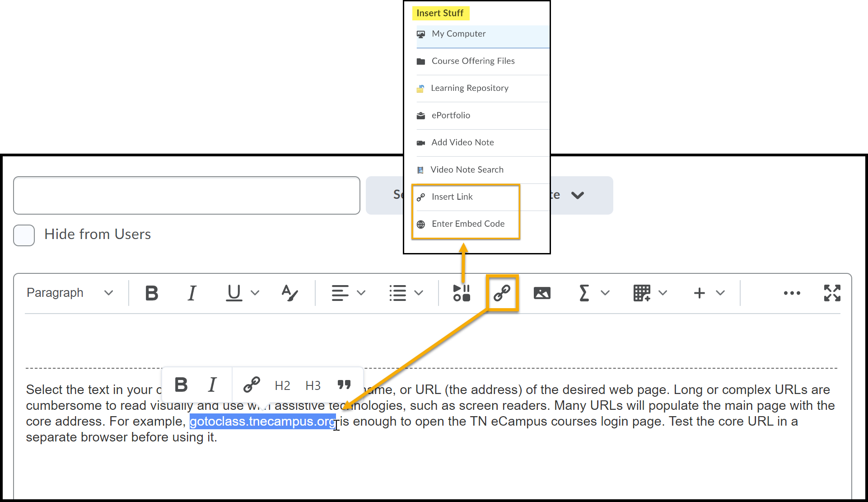Click the Insert Link icon in toolbar

(x=501, y=293)
